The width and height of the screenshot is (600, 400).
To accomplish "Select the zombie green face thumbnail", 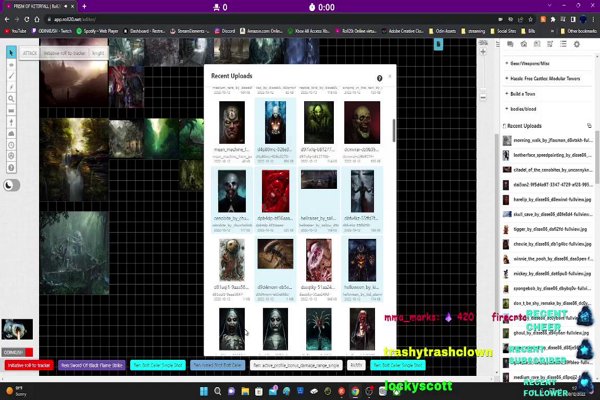I will click(319, 122).
